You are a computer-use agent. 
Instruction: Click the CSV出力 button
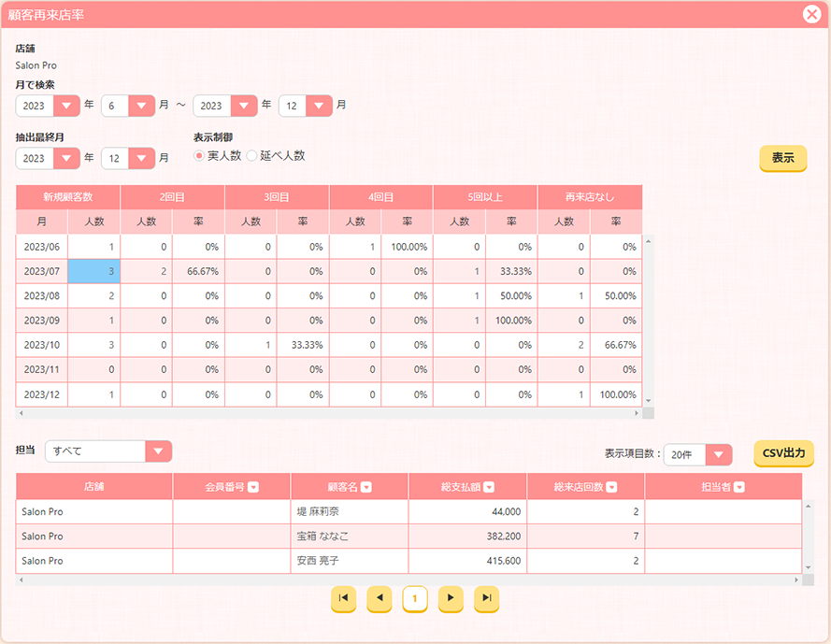tap(784, 453)
